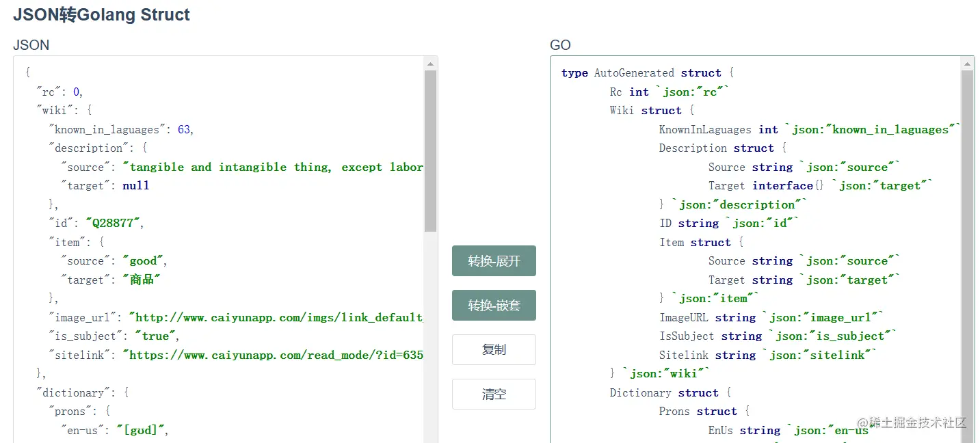The width and height of the screenshot is (980, 443).
Task: Click the "target": null line in JSON
Action: (x=105, y=185)
